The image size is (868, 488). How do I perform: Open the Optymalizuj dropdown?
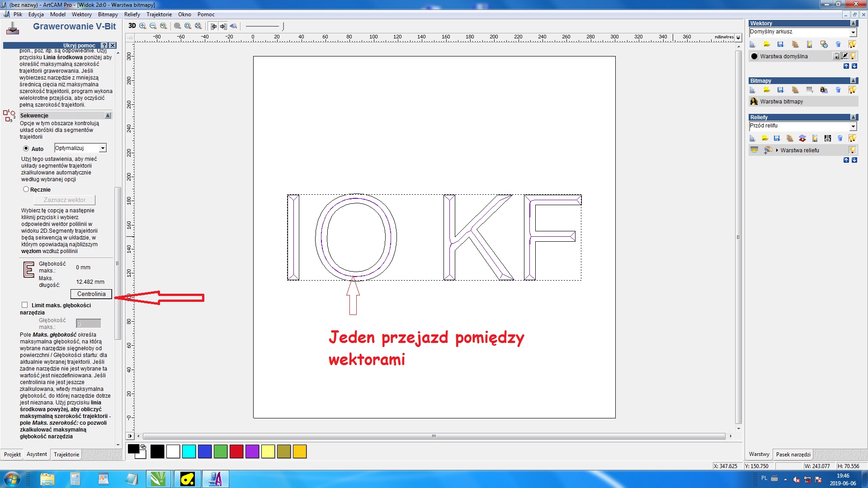103,148
